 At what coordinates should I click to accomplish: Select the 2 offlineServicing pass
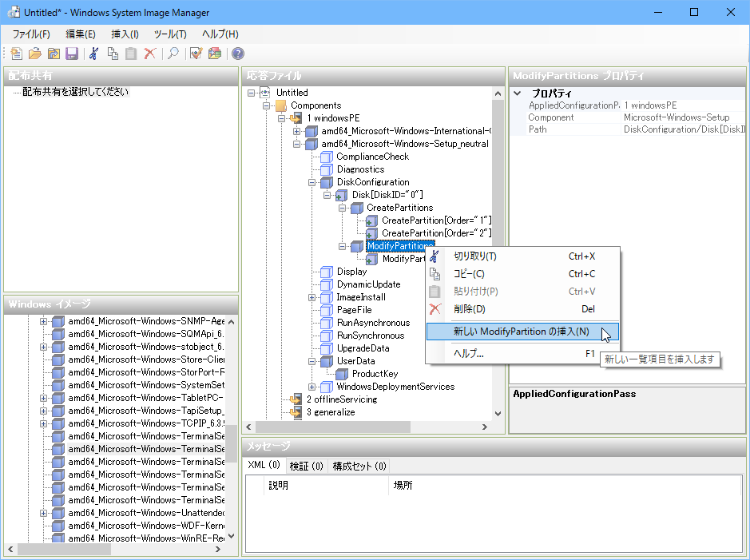[x=342, y=399]
